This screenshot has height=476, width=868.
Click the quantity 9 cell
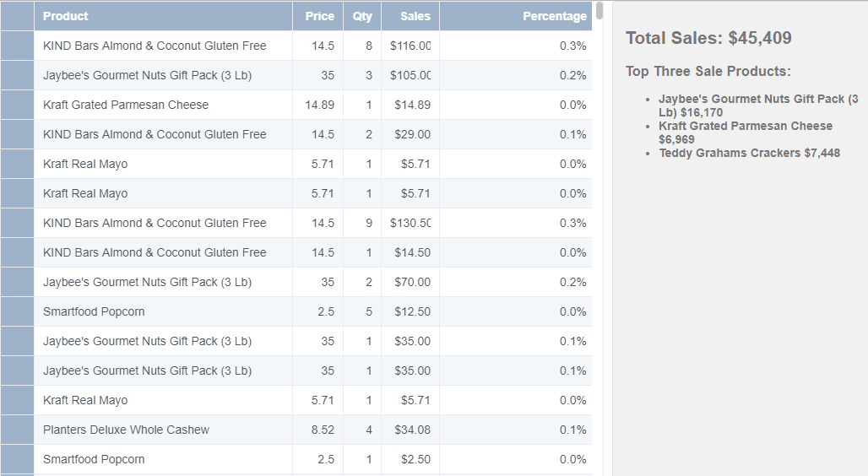[x=362, y=223]
